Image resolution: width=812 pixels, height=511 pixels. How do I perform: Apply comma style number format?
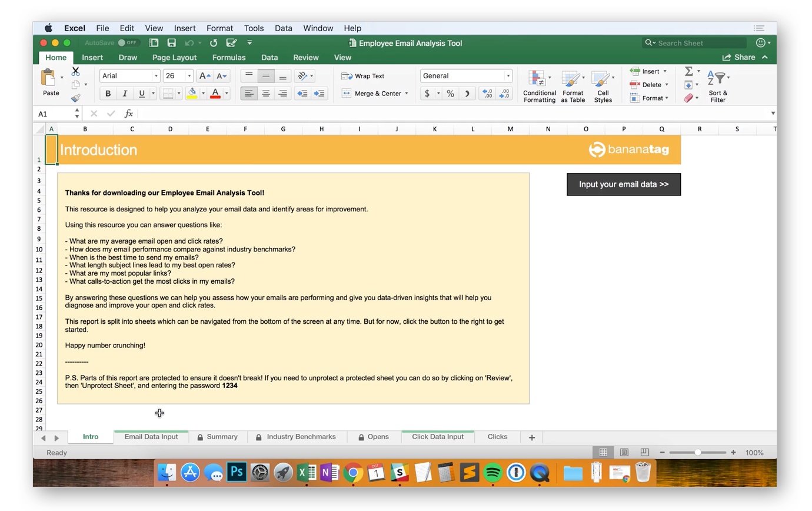(467, 94)
